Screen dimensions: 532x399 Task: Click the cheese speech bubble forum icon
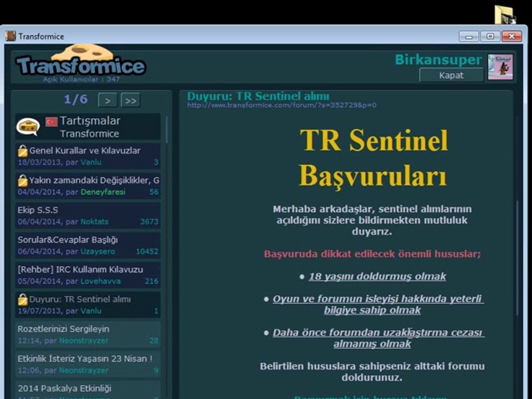[x=28, y=126]
